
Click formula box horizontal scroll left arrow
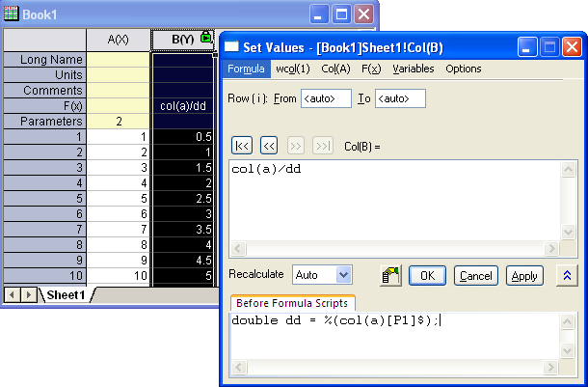pyautogui.click(x=238, y=248)
